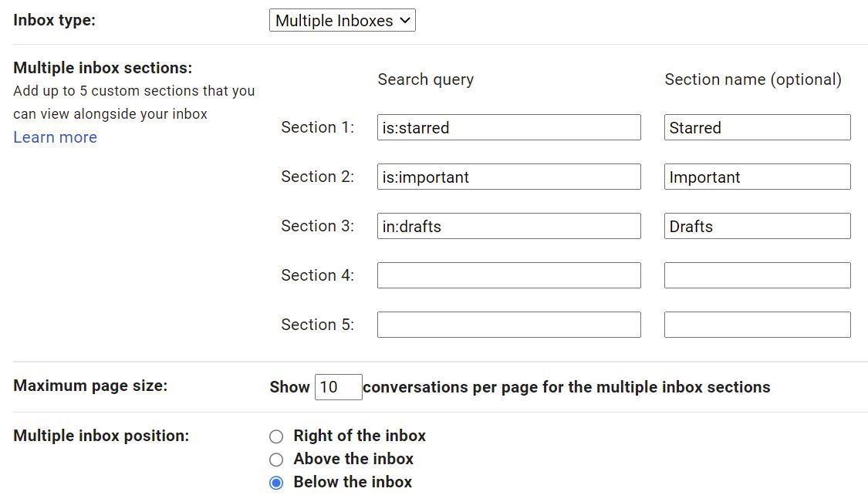Image resolution: width=868 pixels, height=502 pixels.
Task: Click the "Drafts" section name box
Action: pyautogui.click(x=757, y=226)
